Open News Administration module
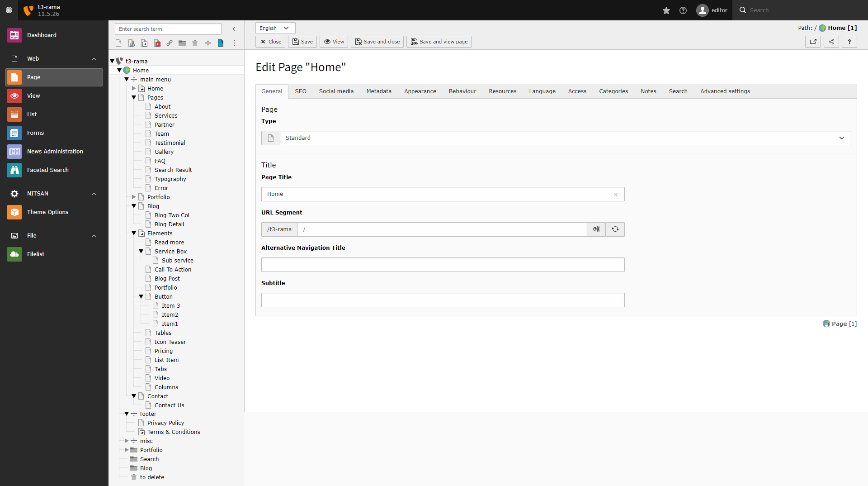 [14, 152]
